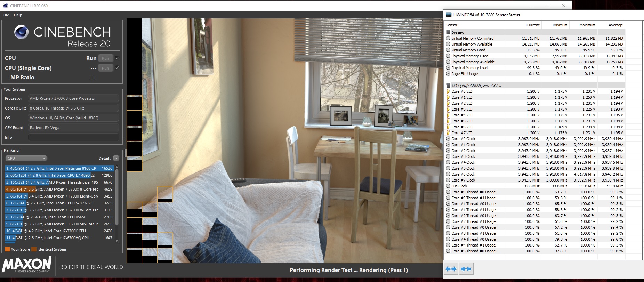Click icon beside Virtual Memory Available
The height and width of the screenshot is (282, 644).
pos(448,44)
